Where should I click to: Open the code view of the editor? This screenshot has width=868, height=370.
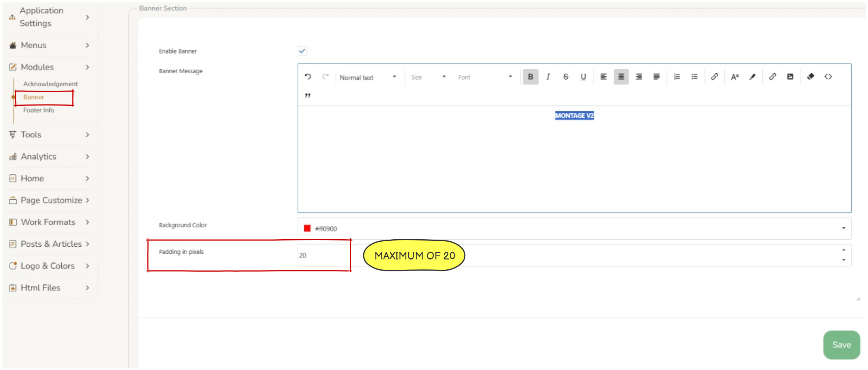coord(828,77)
